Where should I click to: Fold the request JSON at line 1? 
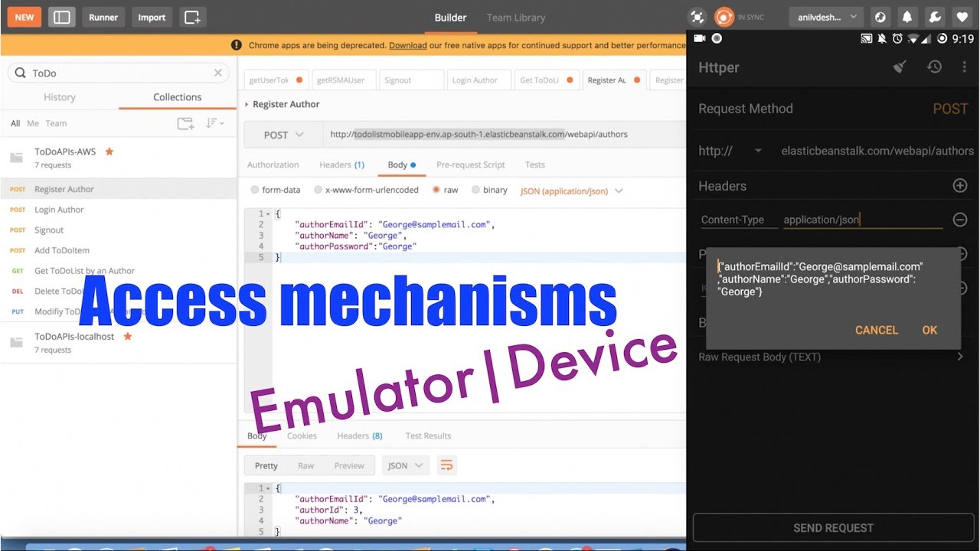[268, 214]
